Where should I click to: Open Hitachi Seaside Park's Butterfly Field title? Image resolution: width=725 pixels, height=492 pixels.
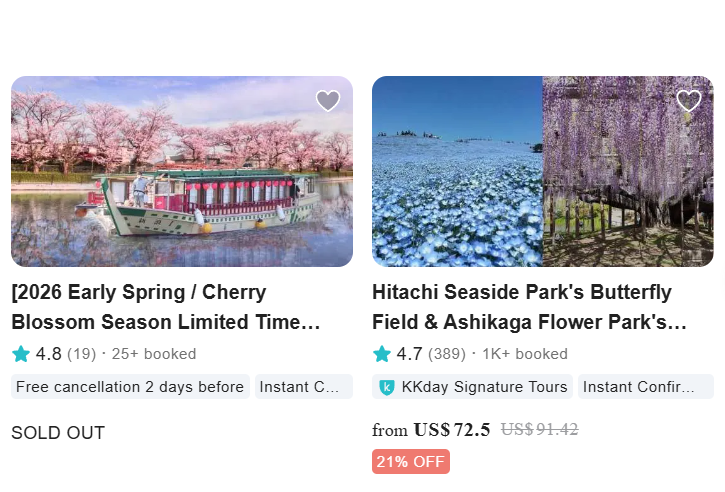[x=529, y=308]
